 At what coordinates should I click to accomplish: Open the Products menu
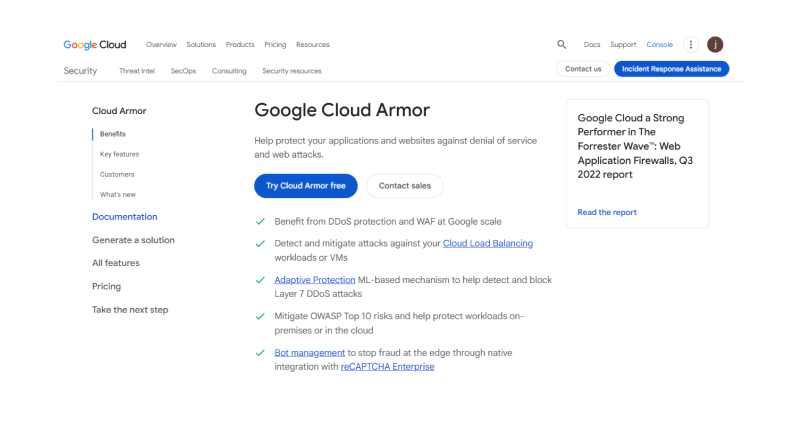coord(240,45)
